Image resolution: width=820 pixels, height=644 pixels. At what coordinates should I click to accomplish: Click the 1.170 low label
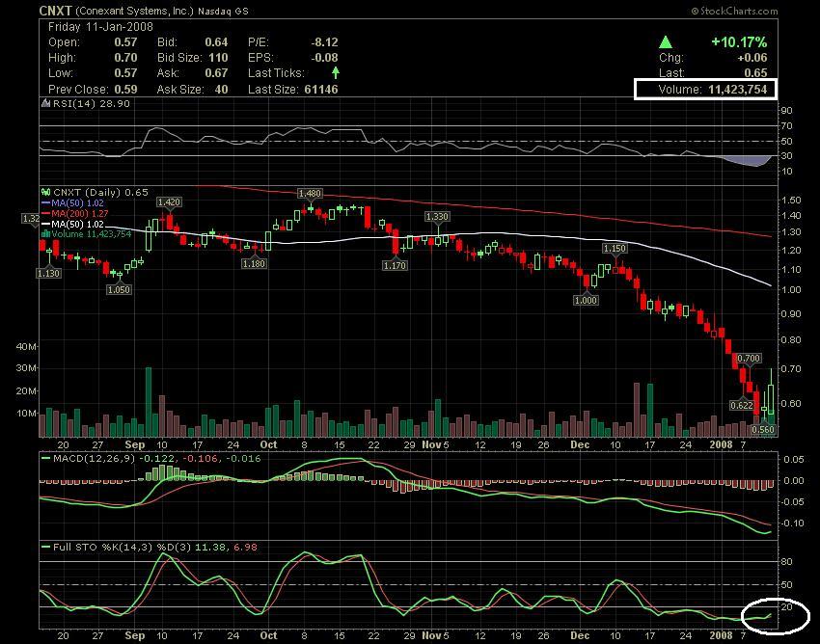coord(395,265)
